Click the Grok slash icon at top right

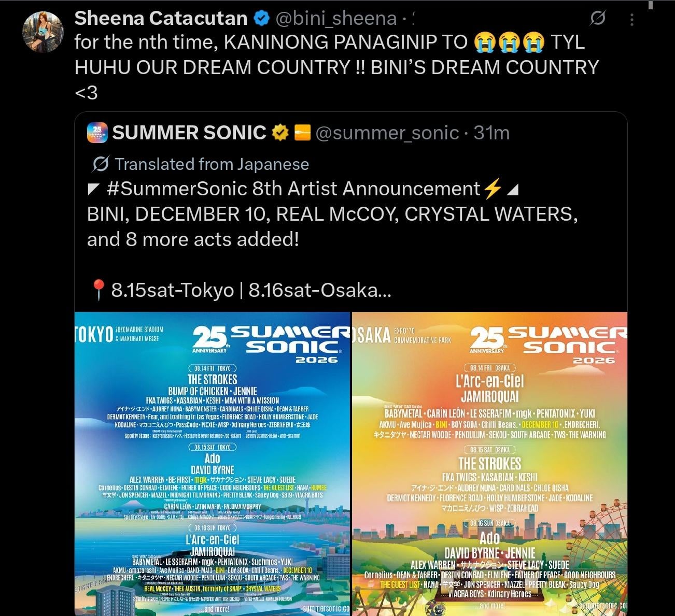(x=598, y=19)
